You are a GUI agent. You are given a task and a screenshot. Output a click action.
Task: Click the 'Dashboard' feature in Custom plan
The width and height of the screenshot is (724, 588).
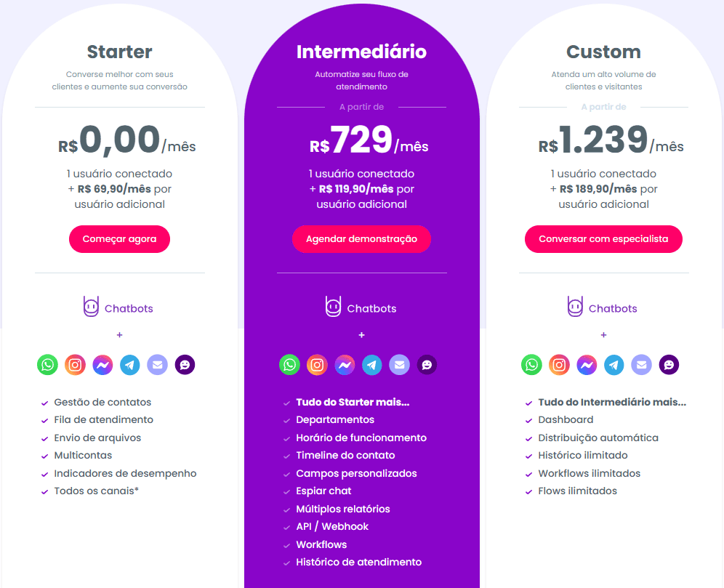[x=566, y=419]
